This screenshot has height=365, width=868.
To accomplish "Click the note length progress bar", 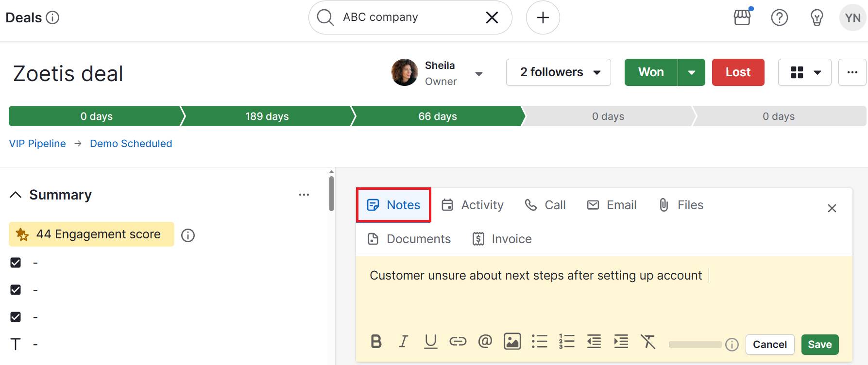I will coord(695,345).
